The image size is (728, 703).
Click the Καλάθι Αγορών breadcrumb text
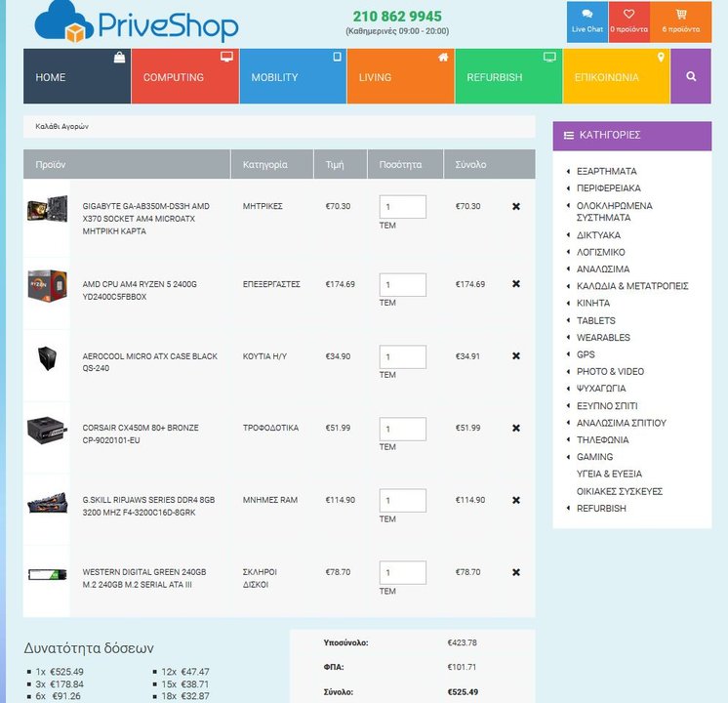(61, 126)
